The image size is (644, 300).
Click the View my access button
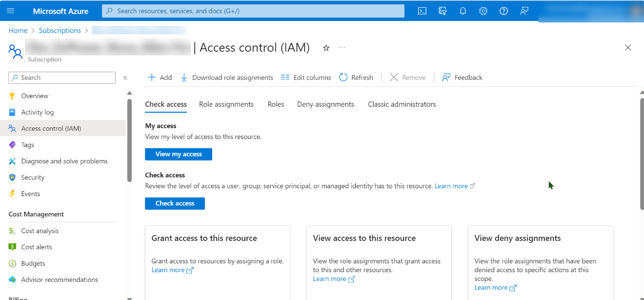click(179, 154)
